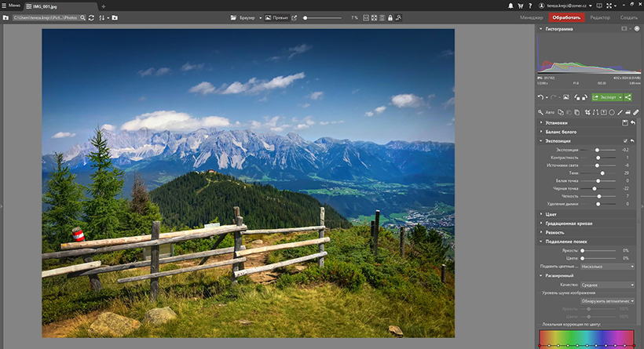Viewport: 644px width, 349px height.
Task: Click the green share icon
Action: 628,97
